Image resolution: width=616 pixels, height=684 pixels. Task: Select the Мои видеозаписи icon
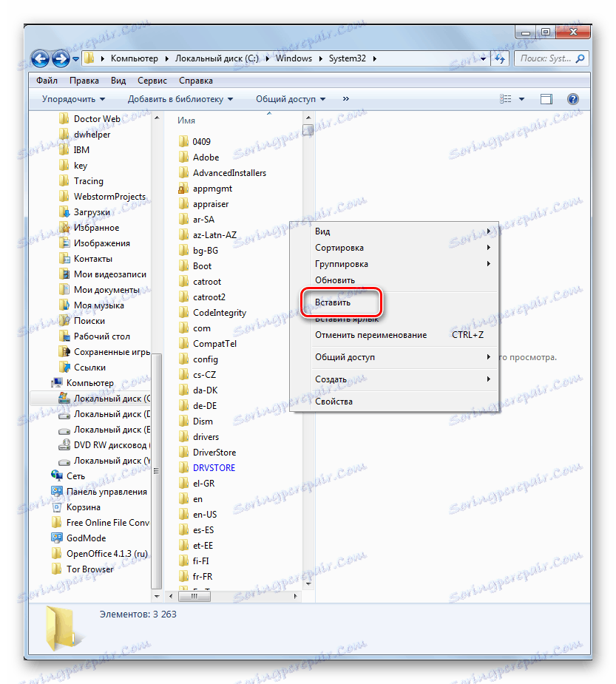64,274
